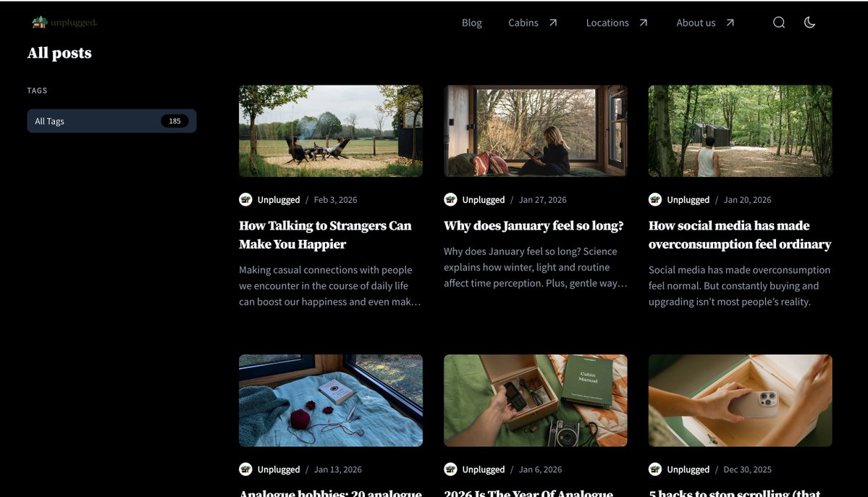Click the 185 count badge
Viewport: 868px width, 497px height.
point(174,121)
